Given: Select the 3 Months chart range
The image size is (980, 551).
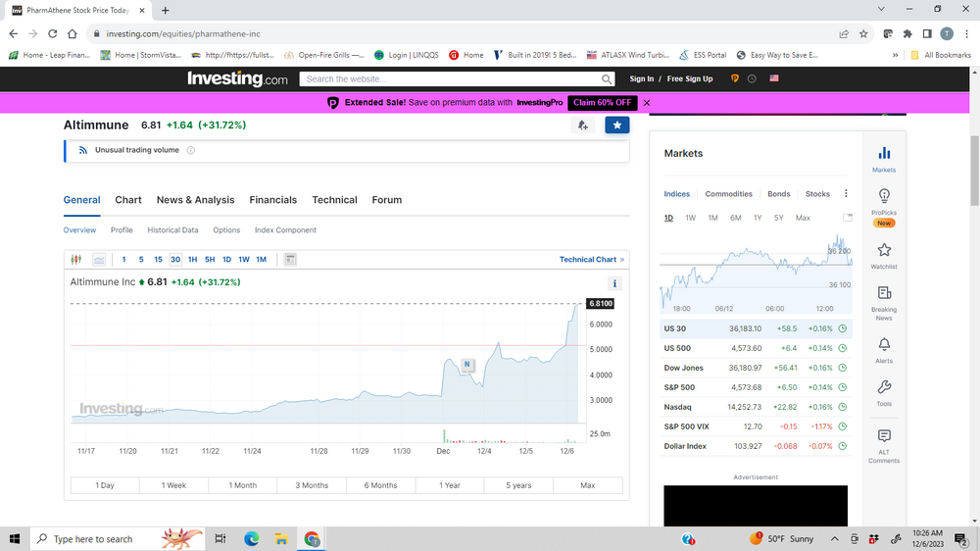Looking at the screenshot, I should 312,485.
